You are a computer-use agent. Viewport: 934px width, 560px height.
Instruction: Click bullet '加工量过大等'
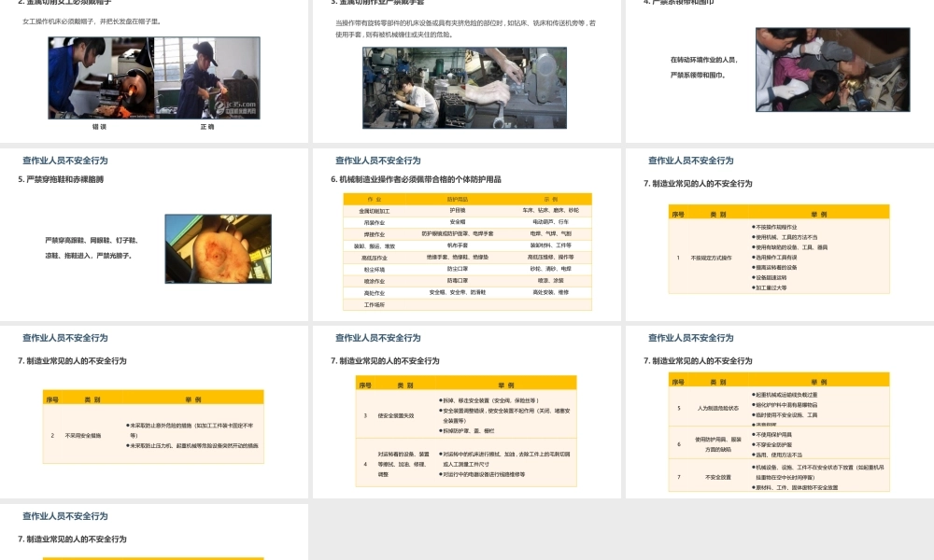[769, 287]
